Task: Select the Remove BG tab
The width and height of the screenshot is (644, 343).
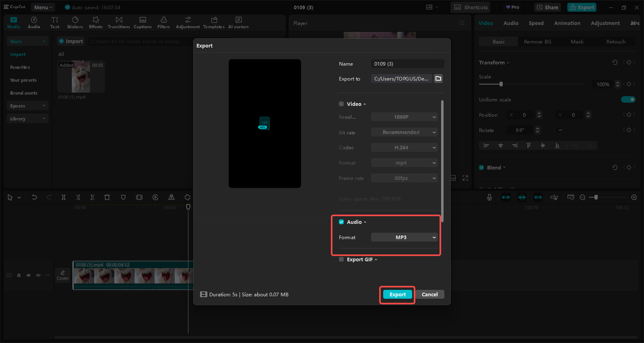Action: (x=537, y=42)
